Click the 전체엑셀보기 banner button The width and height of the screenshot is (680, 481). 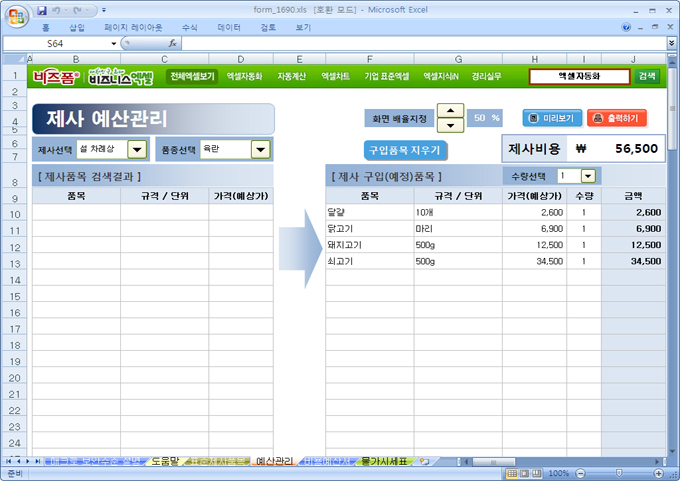(x=192, y=76)
